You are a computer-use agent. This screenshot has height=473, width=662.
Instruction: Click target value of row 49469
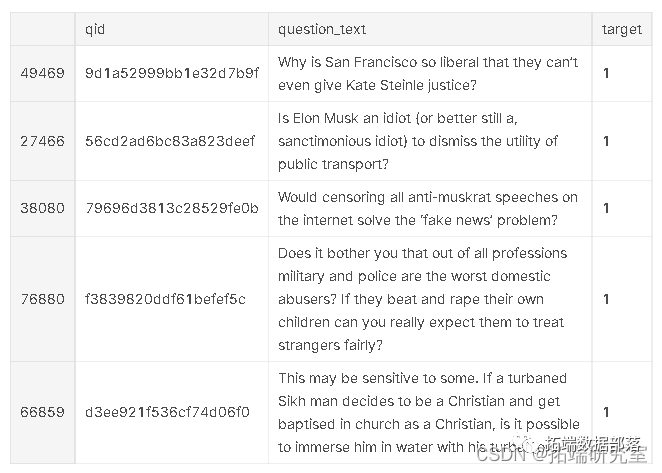click(606, 73)
